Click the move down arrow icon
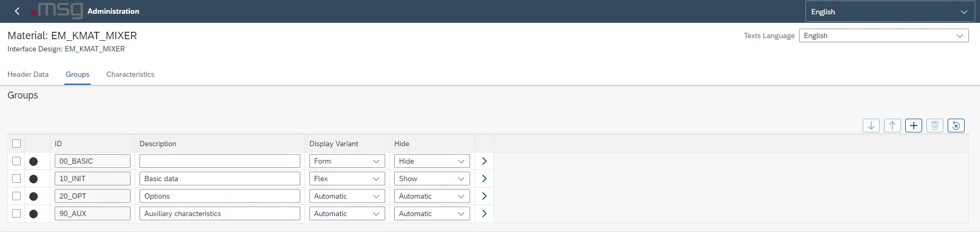The height and width of the screenshot is (232, 980). coord(871,126)
